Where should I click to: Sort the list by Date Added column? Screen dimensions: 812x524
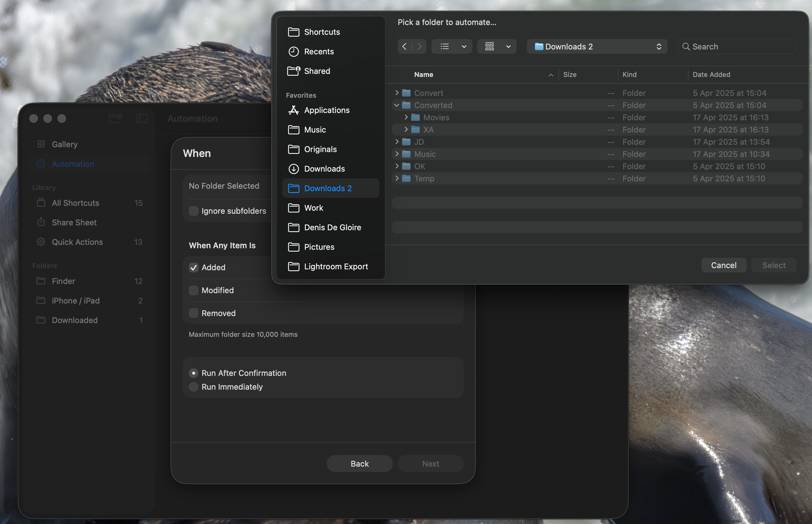711,75
